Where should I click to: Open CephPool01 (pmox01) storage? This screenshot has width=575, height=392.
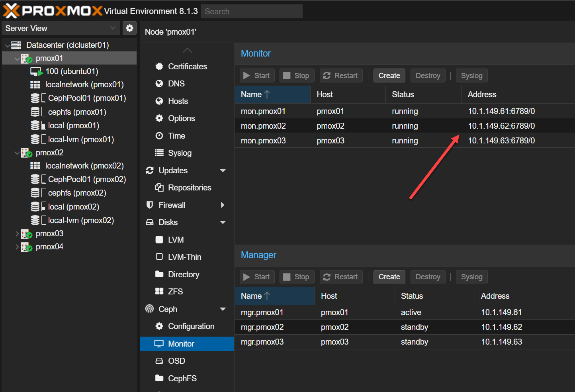point(86,98)
